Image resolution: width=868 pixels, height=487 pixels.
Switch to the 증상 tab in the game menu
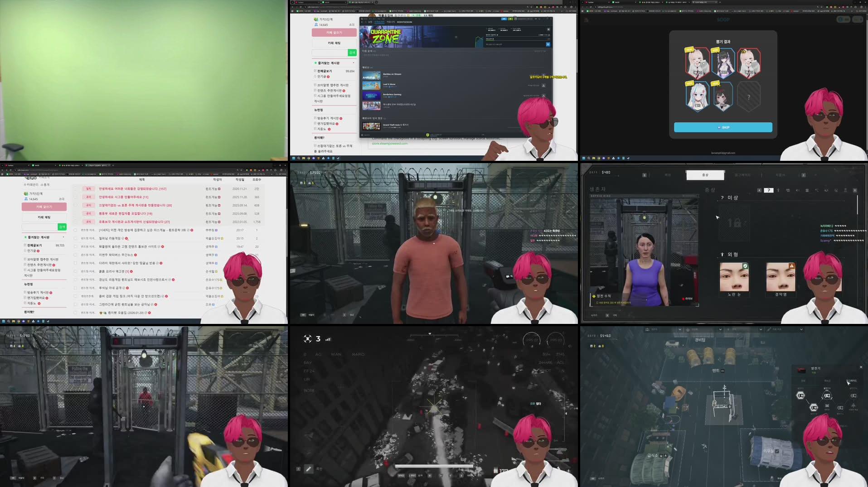(x=705, y=175)
